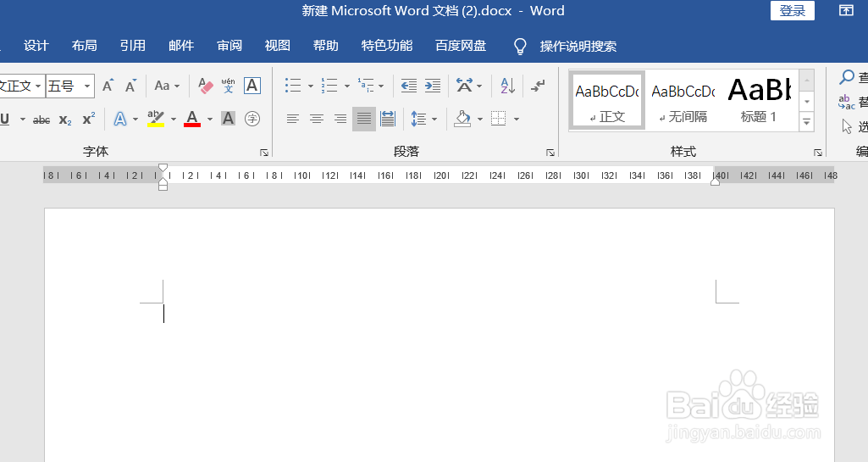Toggle strikethrough formatting
This screenshot has width=868, height=462.
(x=41, y=119)
